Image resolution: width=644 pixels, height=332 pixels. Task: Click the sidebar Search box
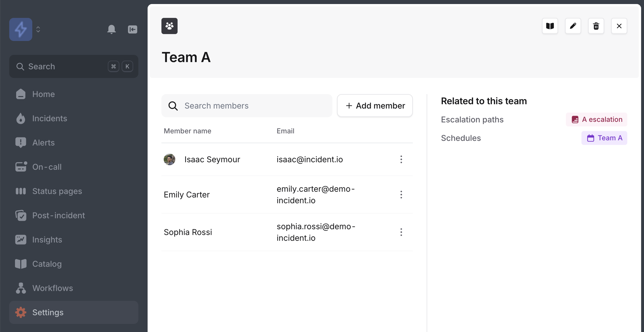(x=74, y=66)
